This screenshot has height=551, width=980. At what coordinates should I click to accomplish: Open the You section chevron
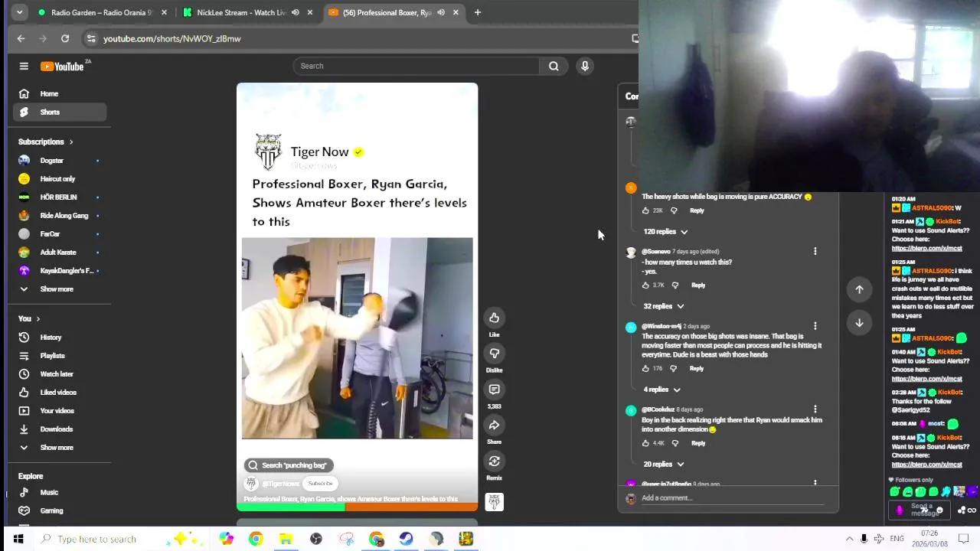(38, 319)
